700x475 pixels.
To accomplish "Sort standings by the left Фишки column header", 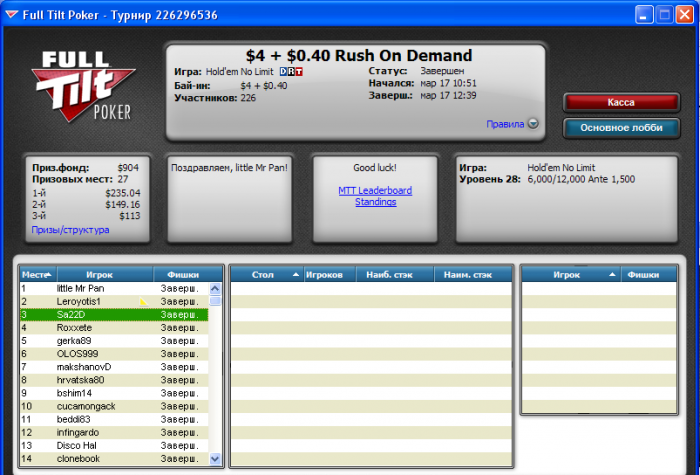I will 188,275.
